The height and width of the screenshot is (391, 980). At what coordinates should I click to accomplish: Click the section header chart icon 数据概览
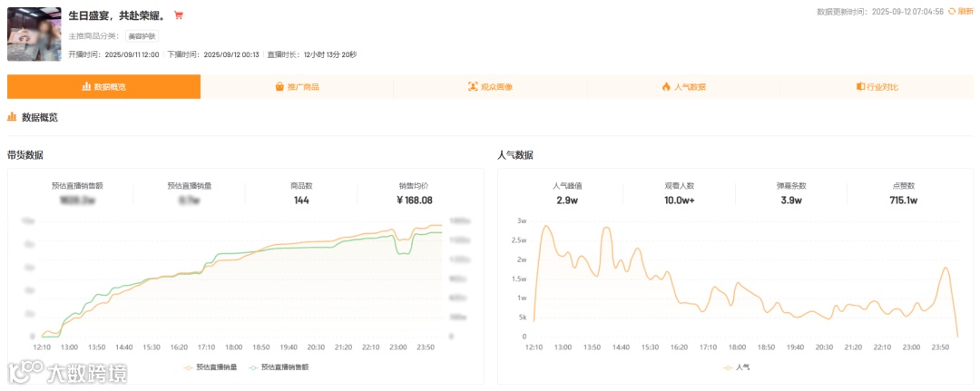click(x=12, y=117)
